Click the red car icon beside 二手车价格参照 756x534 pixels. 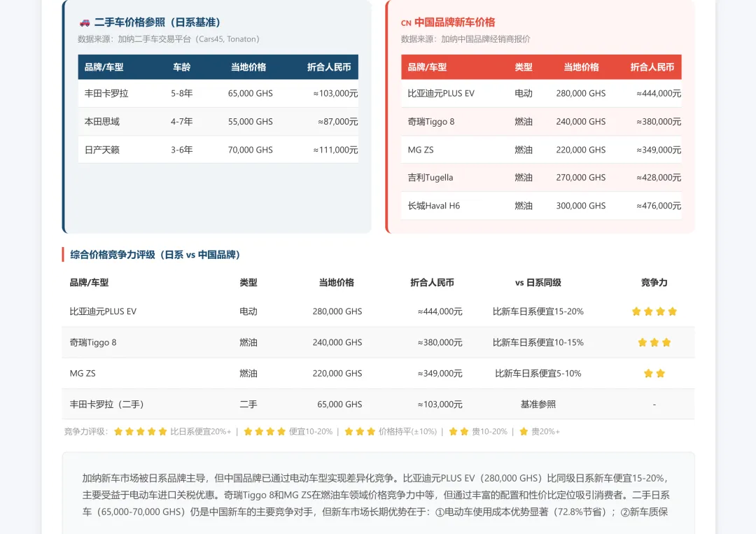pos(85,22)
